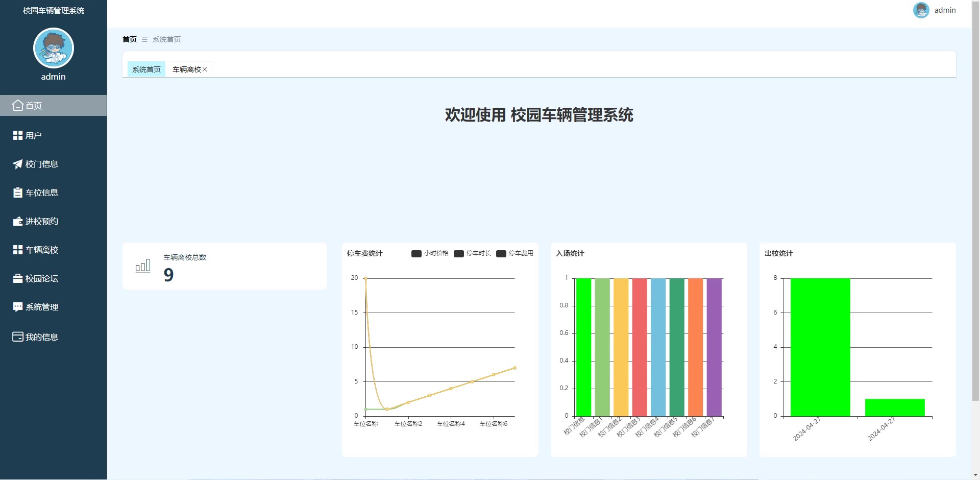This screenshot has width=980, height=480.
Task: Click the chat bubble icon for 系统管理
Action: 18,307
